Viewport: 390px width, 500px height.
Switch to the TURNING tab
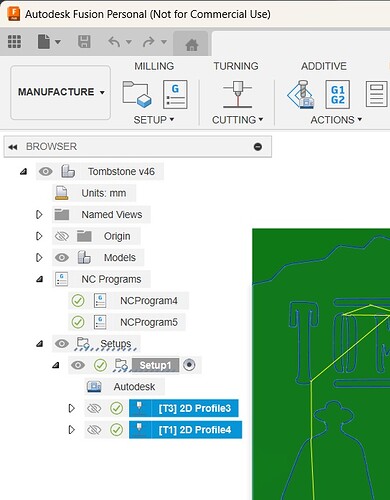click(236, 66)
